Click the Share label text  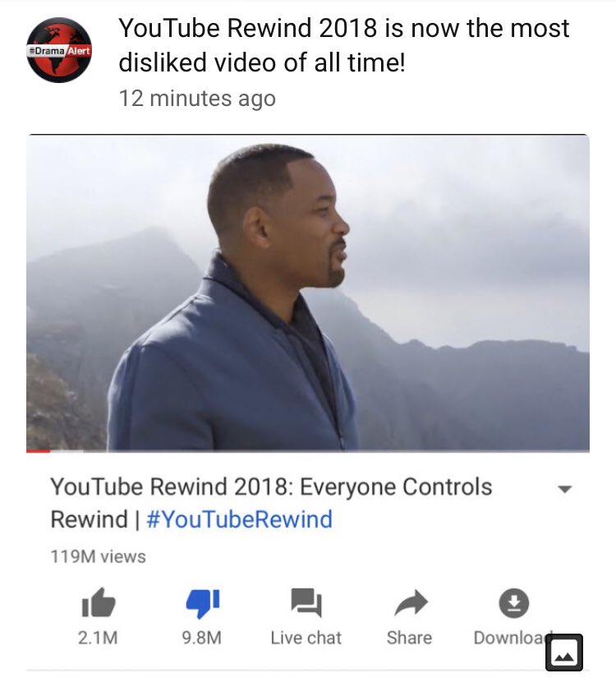point(409,638)
